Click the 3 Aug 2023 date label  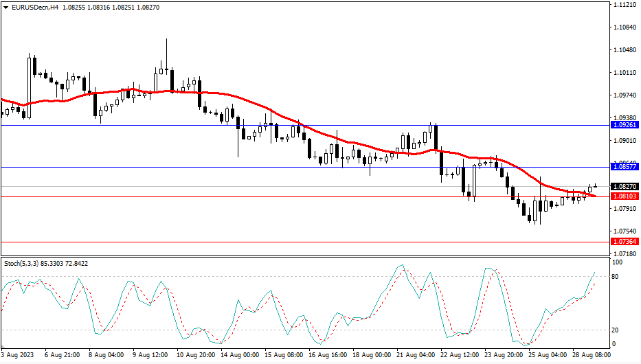click(x=19, y=356)
